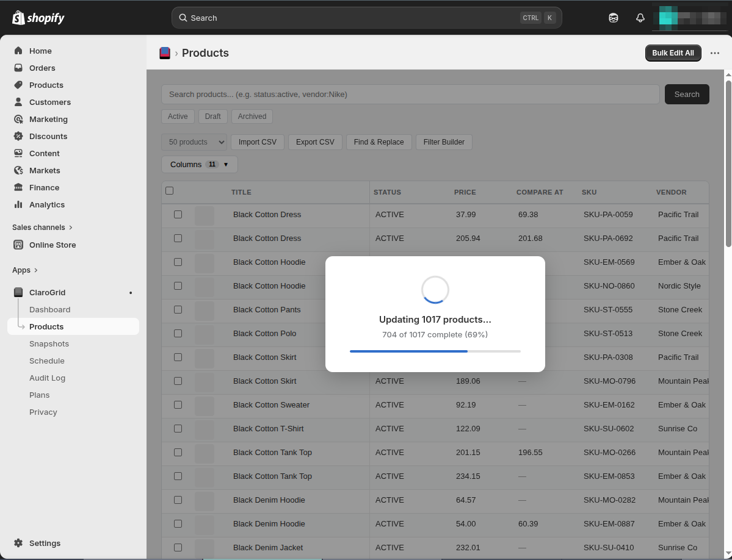Image resolution: width=732 pixels, height=560 pixels.
Task: Check the select-all products checkbox
Action: click(169, 190)
